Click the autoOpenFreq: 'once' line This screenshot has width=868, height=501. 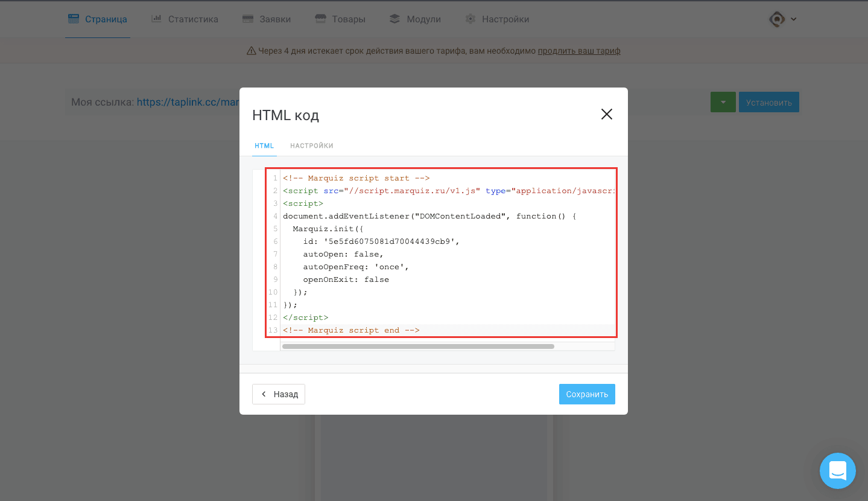coord(356,267)
